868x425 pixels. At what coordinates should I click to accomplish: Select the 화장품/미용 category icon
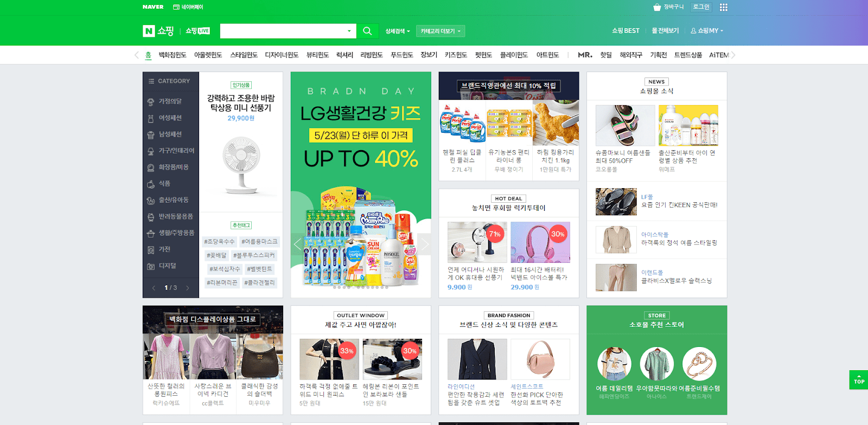tap(151, 168)
